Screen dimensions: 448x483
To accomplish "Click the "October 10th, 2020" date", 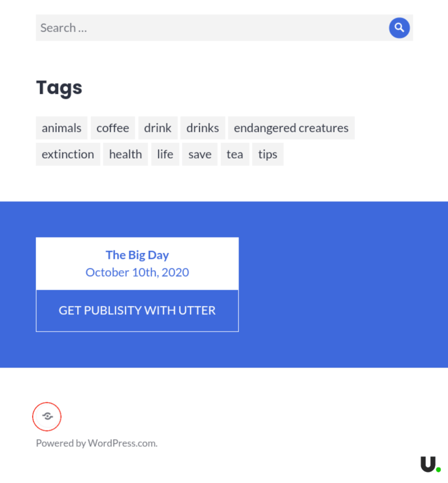I will click(x=137, y=272).
